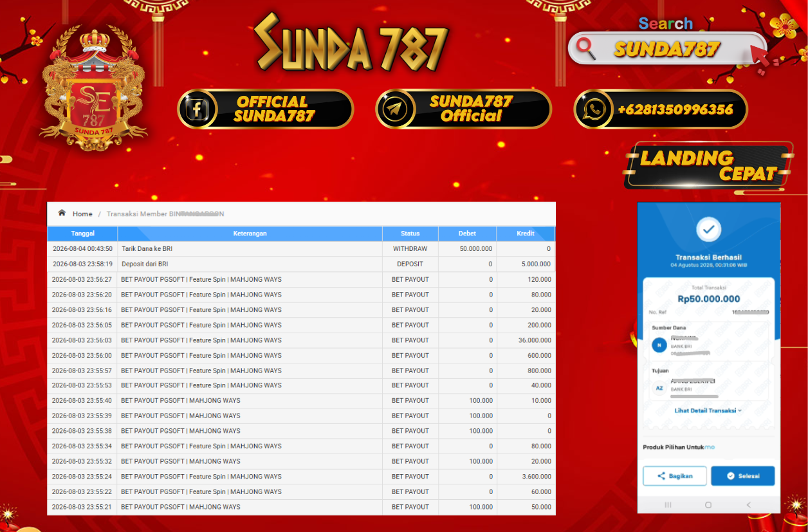Click the 3.600.000 kredit value

tap(537, 477)
